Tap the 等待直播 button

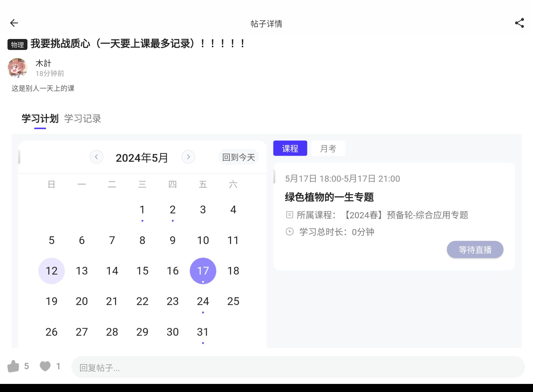click(x=475, y=250)
